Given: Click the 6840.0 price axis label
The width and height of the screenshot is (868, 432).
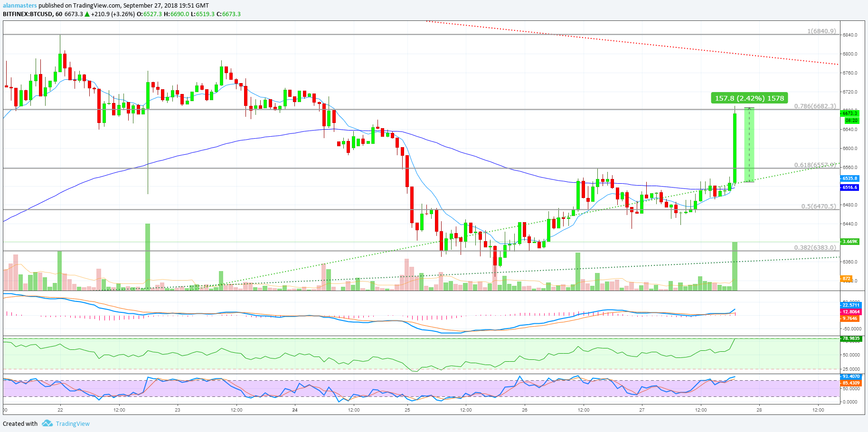Looking at the screenshot, I should tap(850, 35).
